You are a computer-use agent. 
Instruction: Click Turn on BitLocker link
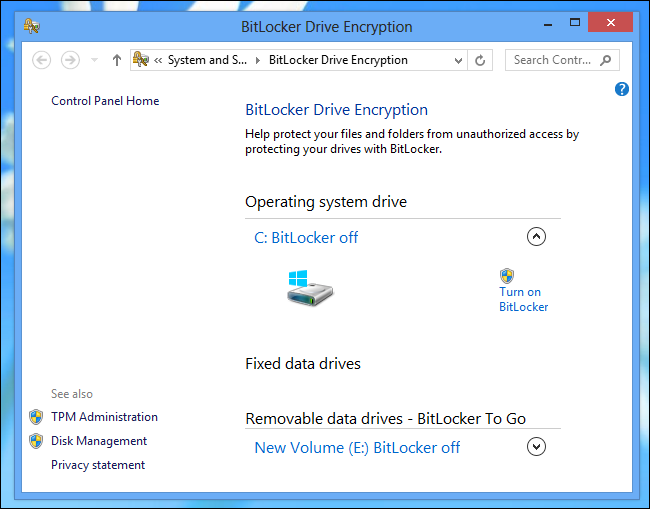[x=523, y=300]
